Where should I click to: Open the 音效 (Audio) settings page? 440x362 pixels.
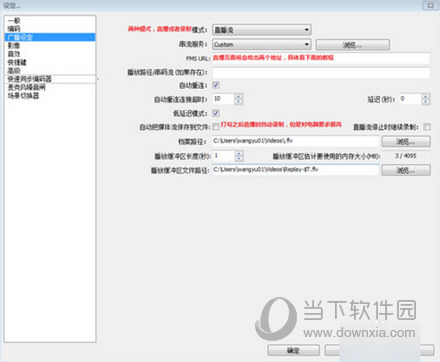(14, 54)
